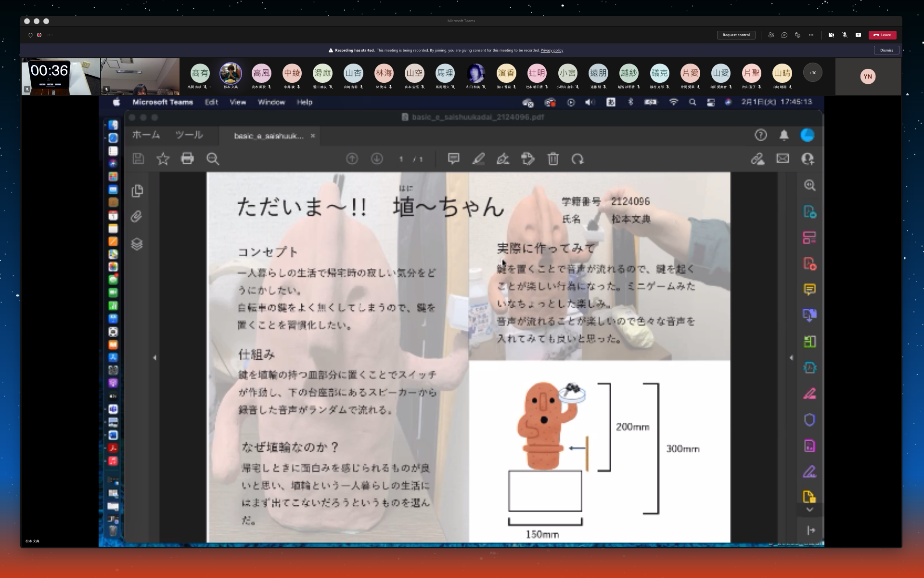Image resolution: width=924 pixels, height=578 pixels.
Task: Click the trash delete icon in PDF toolbar
Action: pos(553,158)
